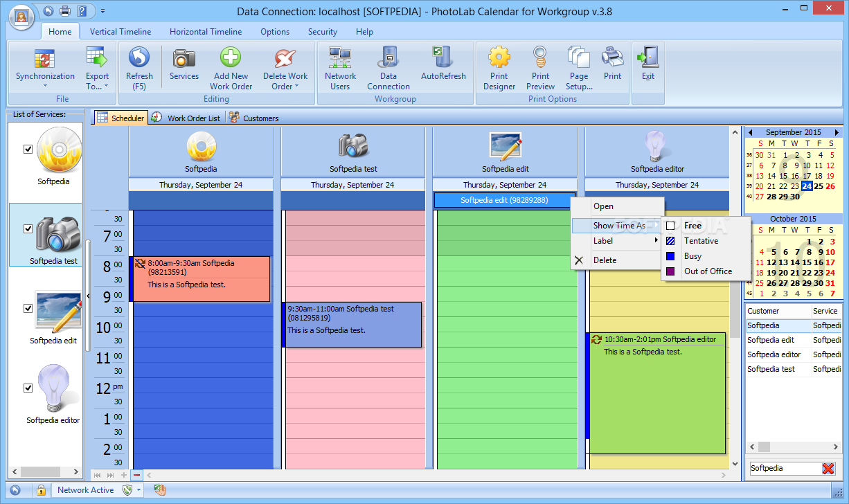This screenshot has height=504, width=849.
Task: Open the 8:00am-9:30am Softpedia appointment
Action: click(201, 279)
